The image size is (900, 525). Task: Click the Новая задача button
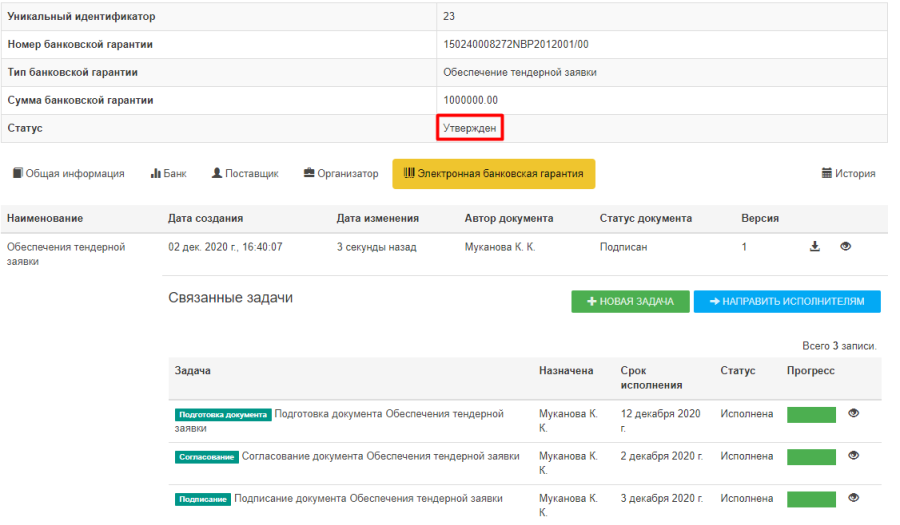point(629,301)
